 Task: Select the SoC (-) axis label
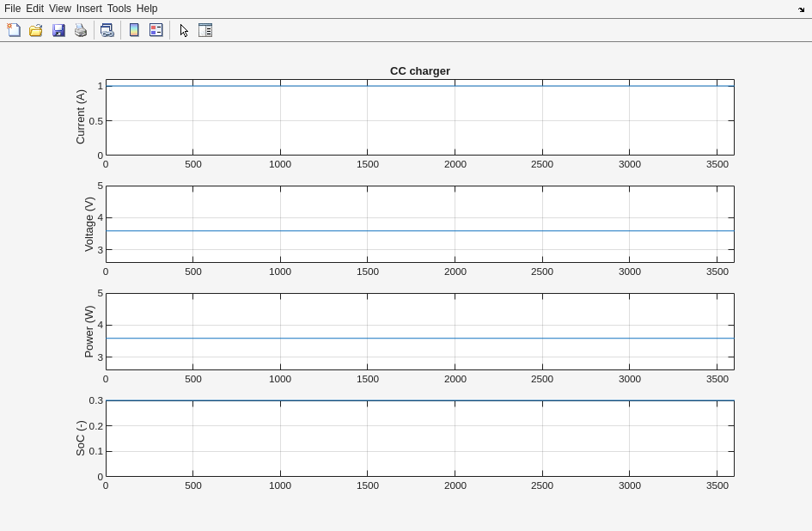(81, 438)
